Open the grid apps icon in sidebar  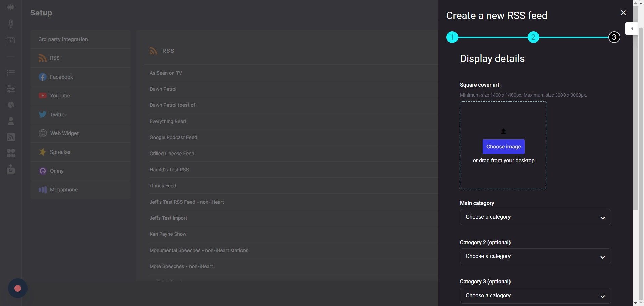(11, 153)
